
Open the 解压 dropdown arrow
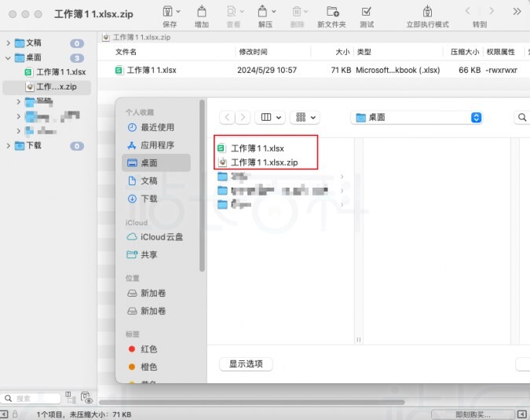click(274, 12)
